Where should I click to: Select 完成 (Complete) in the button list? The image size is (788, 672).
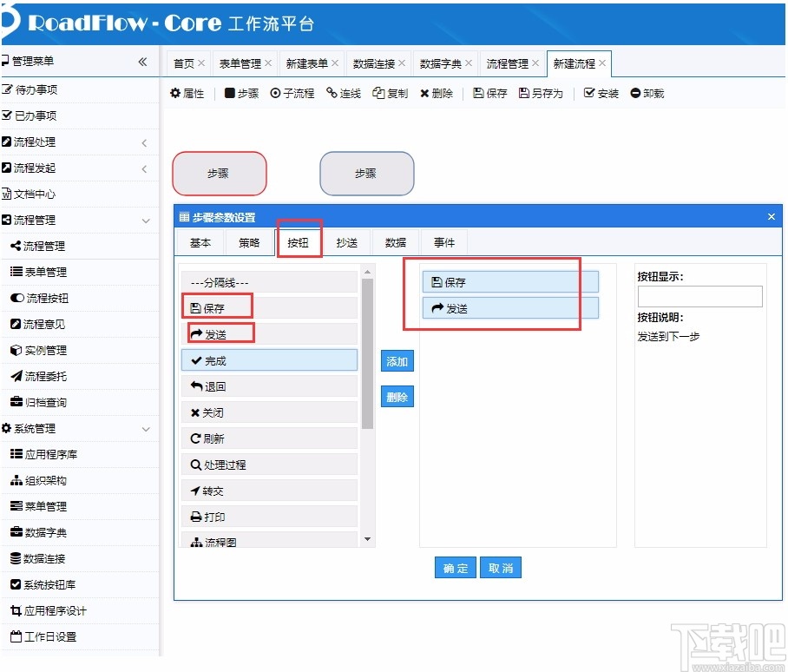[269, 359]
